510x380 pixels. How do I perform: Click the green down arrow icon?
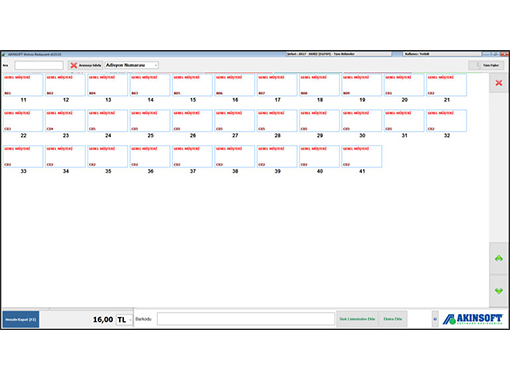499,291
